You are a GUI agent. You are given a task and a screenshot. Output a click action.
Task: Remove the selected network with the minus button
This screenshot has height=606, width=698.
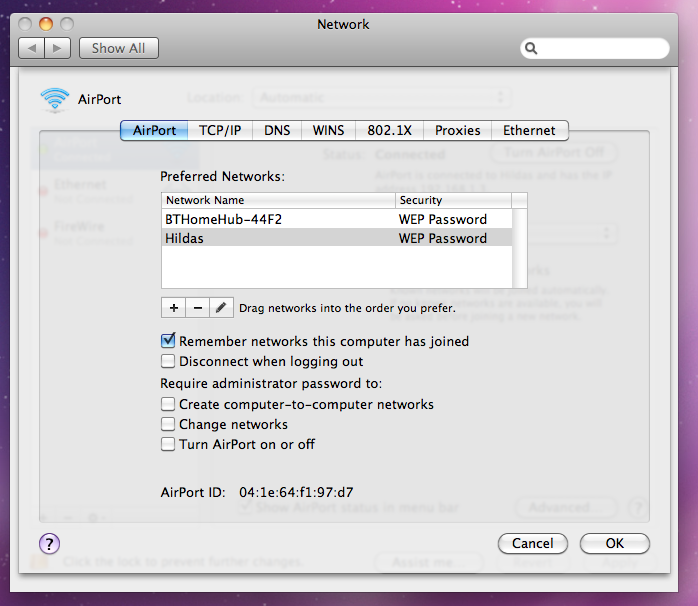click(198, 308)
